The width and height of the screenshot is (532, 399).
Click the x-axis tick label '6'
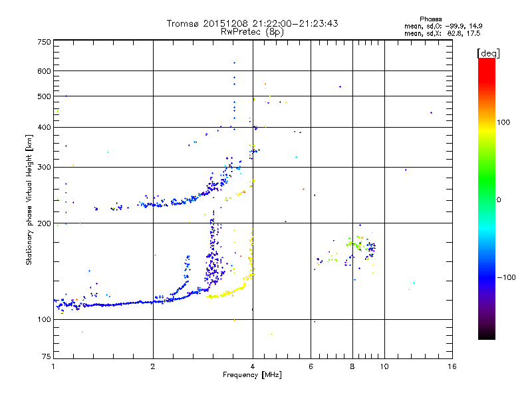point(311,366)
